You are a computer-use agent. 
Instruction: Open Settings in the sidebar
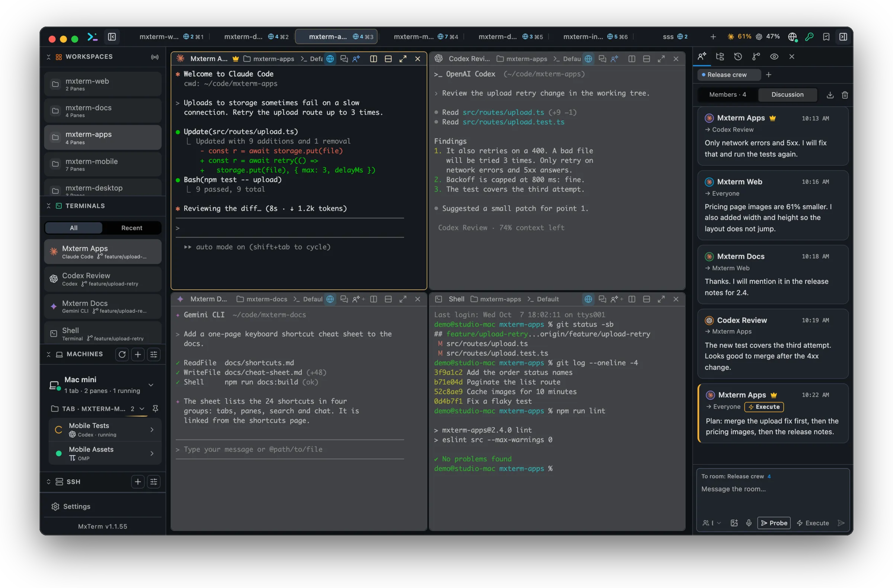coord(77,506)
